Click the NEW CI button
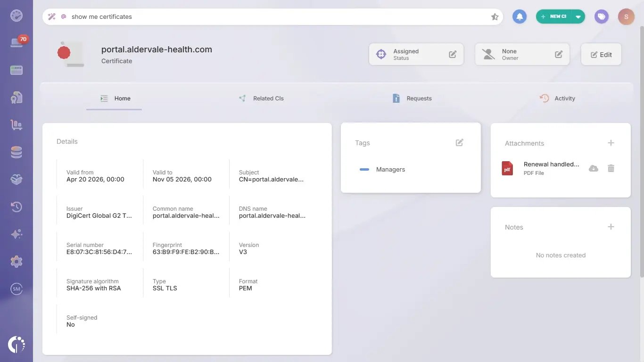 [554, 16]
